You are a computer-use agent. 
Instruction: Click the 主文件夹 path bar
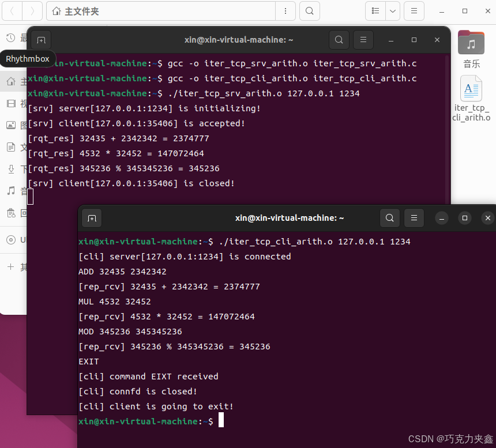click(x=161, y=11)
